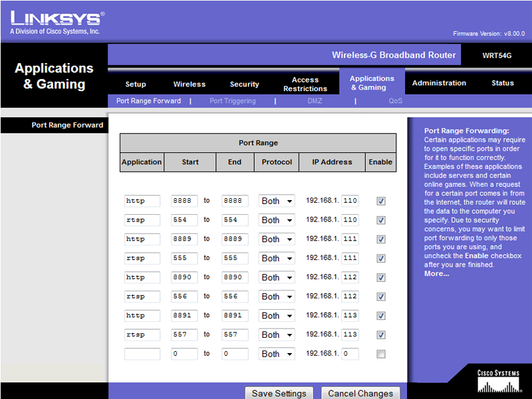Screen dimensions: 532x399
Task: Click the Start port field on the last row
Action: (x=184, y=354)
